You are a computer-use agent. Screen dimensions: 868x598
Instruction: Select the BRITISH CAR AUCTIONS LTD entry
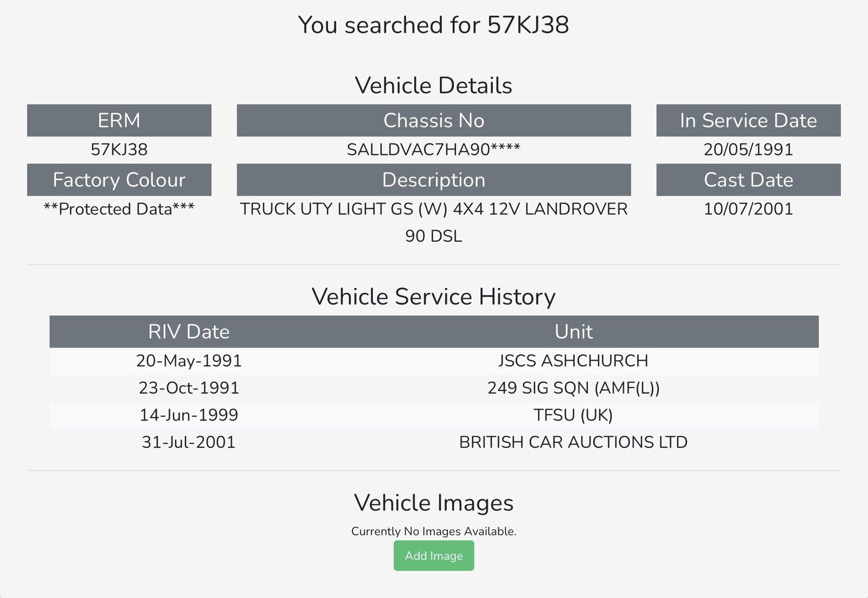(573, 442)
